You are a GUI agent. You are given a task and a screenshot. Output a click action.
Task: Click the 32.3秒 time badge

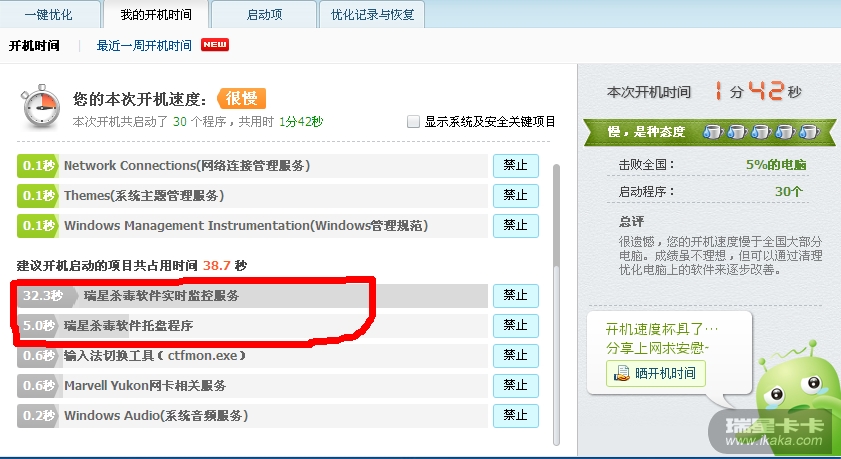45,295
